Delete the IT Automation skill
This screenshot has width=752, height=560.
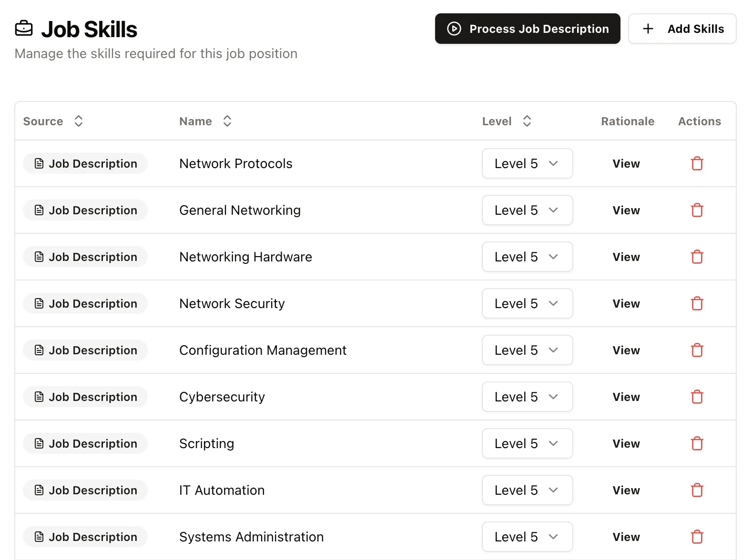coord(697,490)
